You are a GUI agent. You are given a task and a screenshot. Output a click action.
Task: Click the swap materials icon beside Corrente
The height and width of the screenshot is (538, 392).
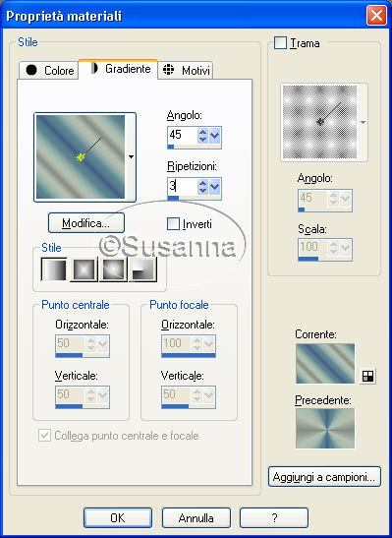pyautogui.click(x=368, y=376)
